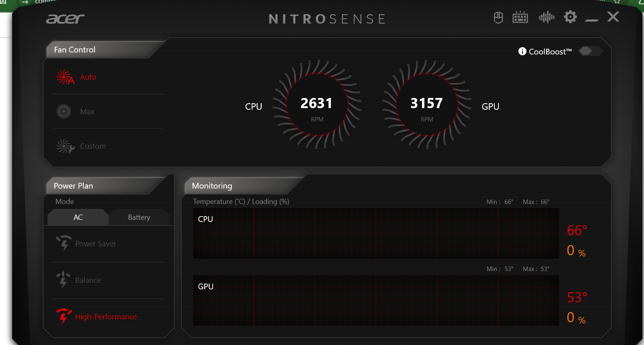Click the GPU label beside the fan gauge
644x345 pixels.
[490, 106]
